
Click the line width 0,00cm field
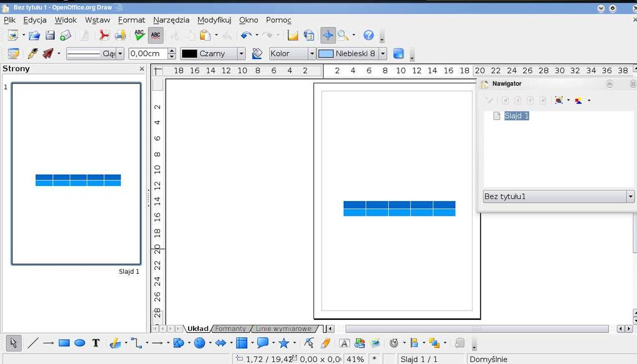[148, 54]
